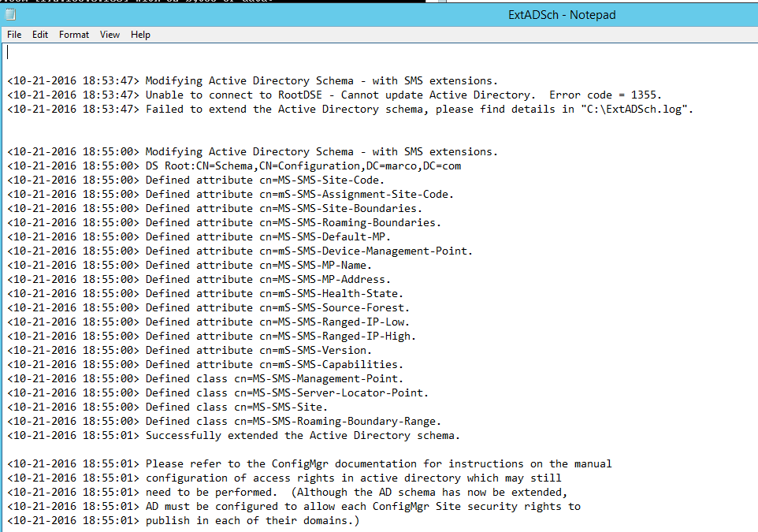This screenshot has height=532, width=758.
Task: Click the line 'cn=MS-SMS-MP-Address.'
Action: [x=199, y=280]
